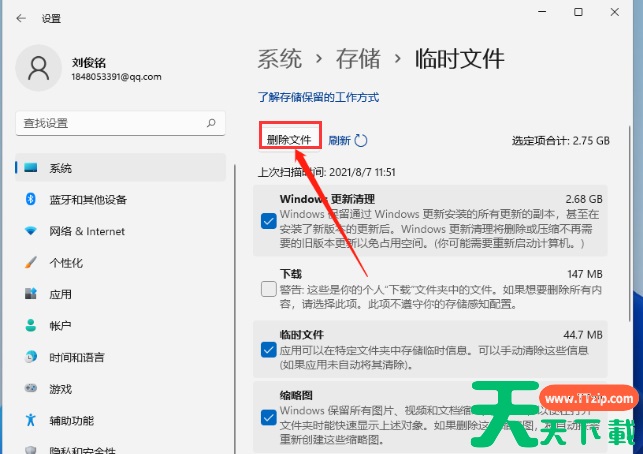Click the refresh spinner icon
Image resolution: width=643 pixels, height=454 pixels.
pyautogui.click(x=361, y=141)
